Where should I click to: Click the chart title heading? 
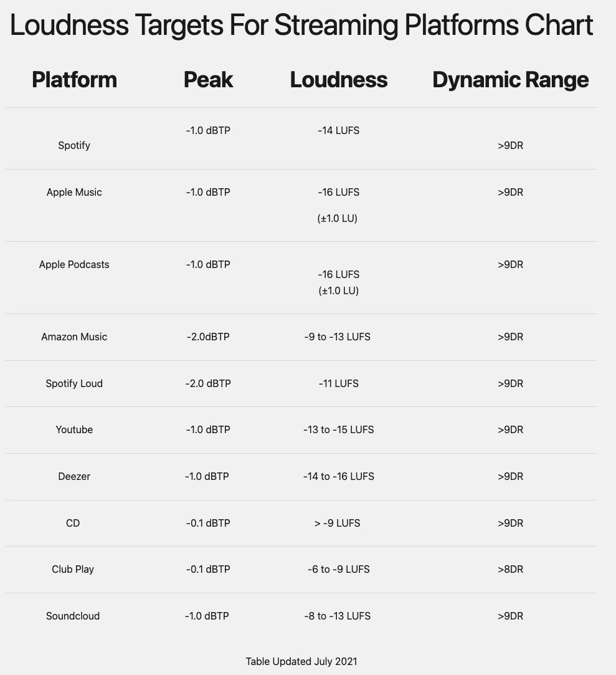[301, 26]
